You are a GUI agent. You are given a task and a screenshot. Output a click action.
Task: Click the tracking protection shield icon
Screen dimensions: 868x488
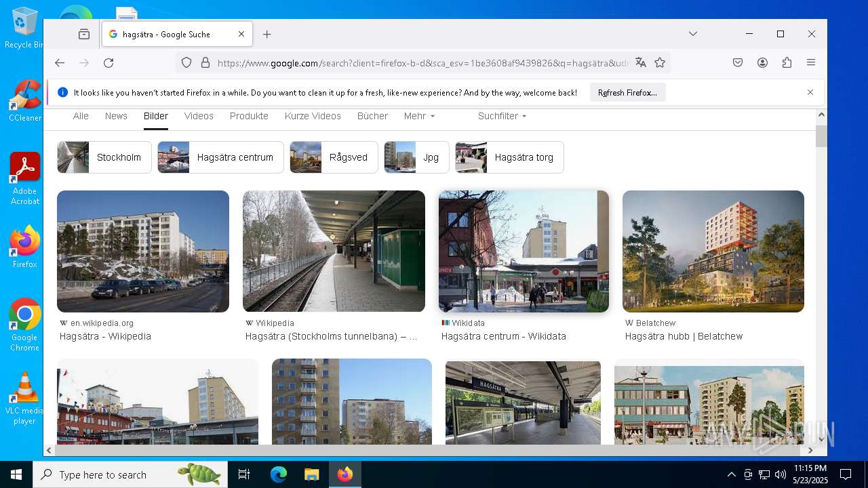pos(186,63)
